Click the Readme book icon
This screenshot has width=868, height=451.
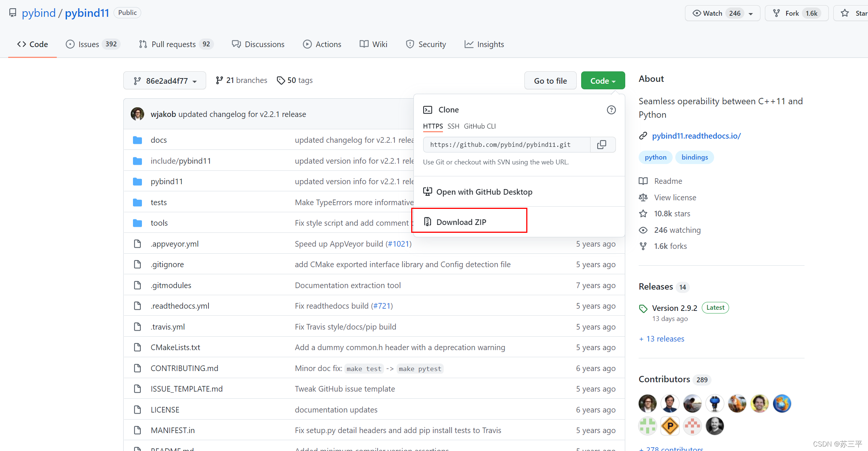click(x=643, y=181)
